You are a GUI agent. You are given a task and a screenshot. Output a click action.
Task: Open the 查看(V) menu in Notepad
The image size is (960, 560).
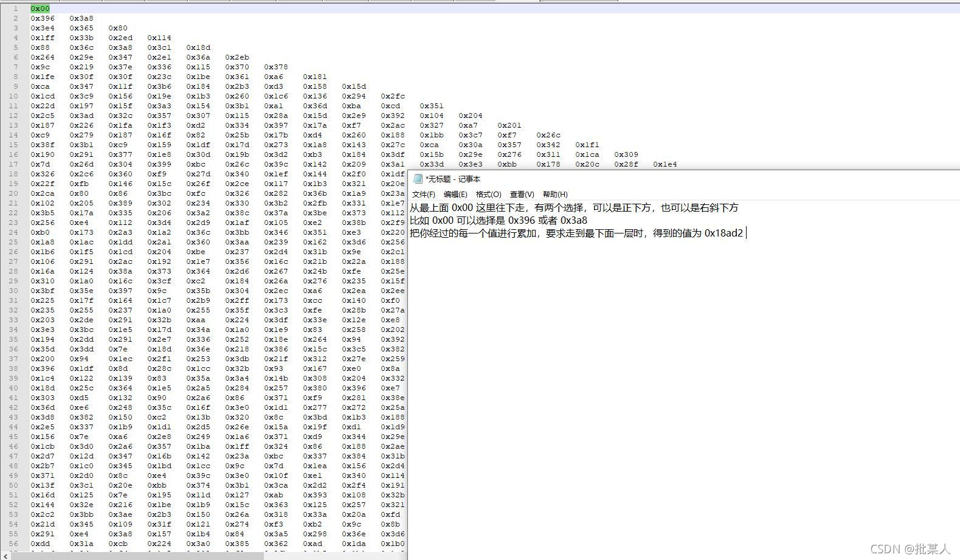[x=522, y=195]
